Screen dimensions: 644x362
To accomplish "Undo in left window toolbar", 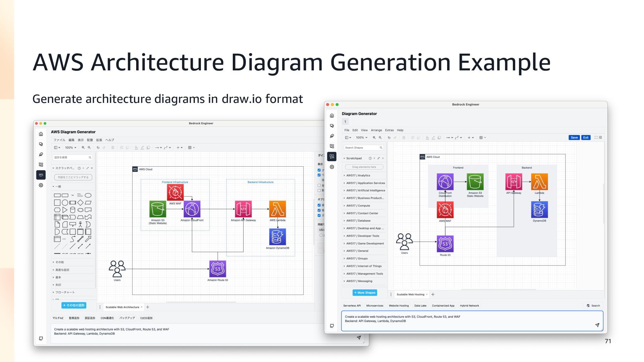I will click(98, 148).
